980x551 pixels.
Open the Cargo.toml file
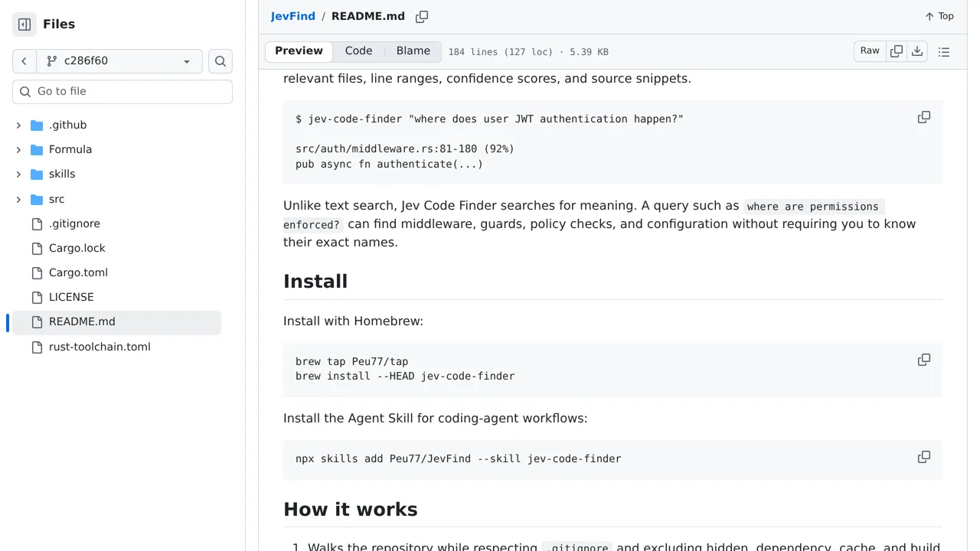pos(78,272)
